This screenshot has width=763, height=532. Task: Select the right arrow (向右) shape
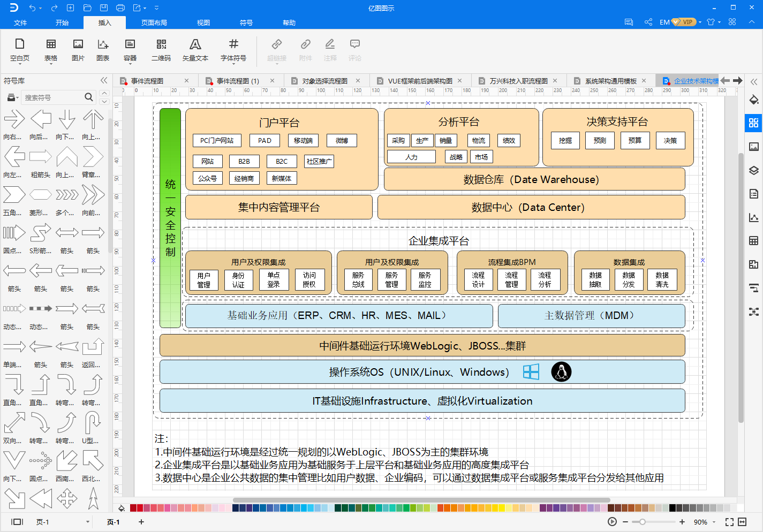pyautogui.click(x=14, y=119)
